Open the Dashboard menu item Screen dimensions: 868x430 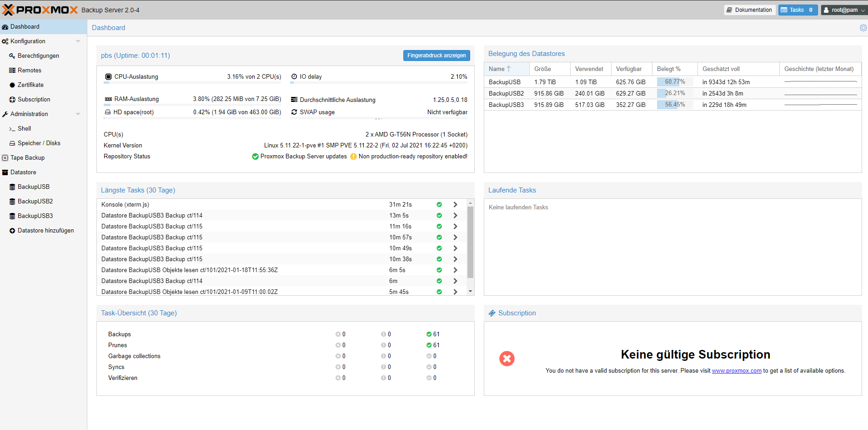pyautogui.click(x=44, y=27)
